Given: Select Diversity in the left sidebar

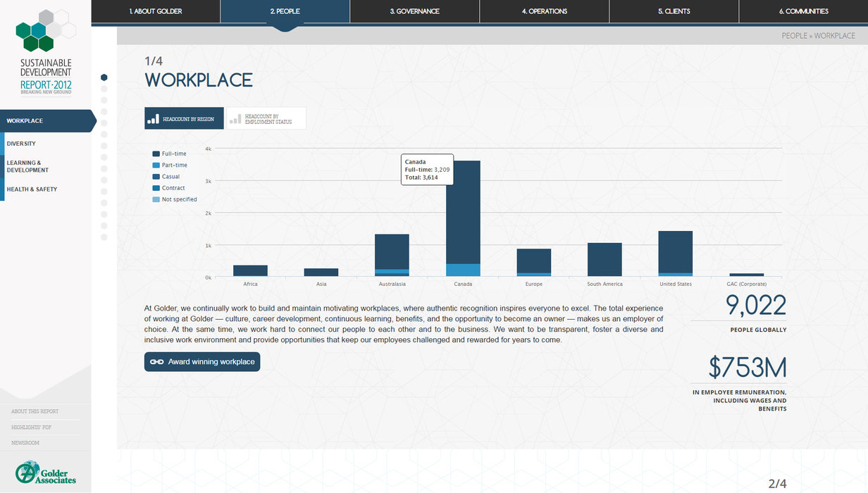Looking at the screenshot, I should tap(21, 144).
